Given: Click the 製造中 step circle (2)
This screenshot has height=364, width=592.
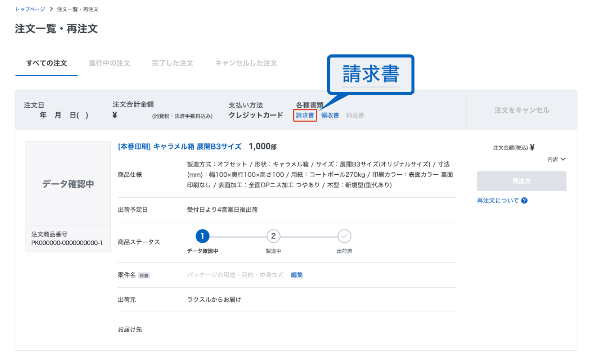Looking at the screenshot, I should click(x=274, y=236).
